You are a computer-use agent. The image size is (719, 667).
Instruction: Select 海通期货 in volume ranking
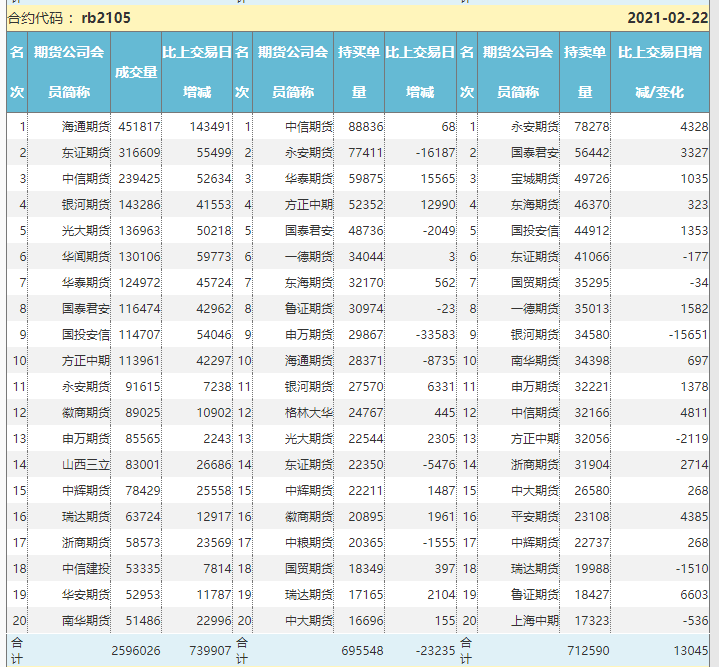(x=86, y=127)
